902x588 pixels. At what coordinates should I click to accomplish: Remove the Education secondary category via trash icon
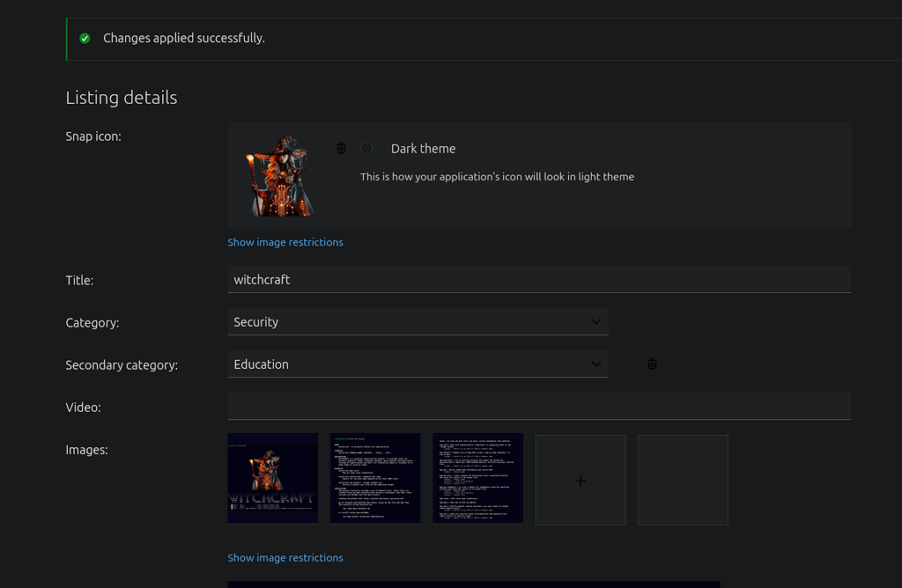tap(652, 364)
